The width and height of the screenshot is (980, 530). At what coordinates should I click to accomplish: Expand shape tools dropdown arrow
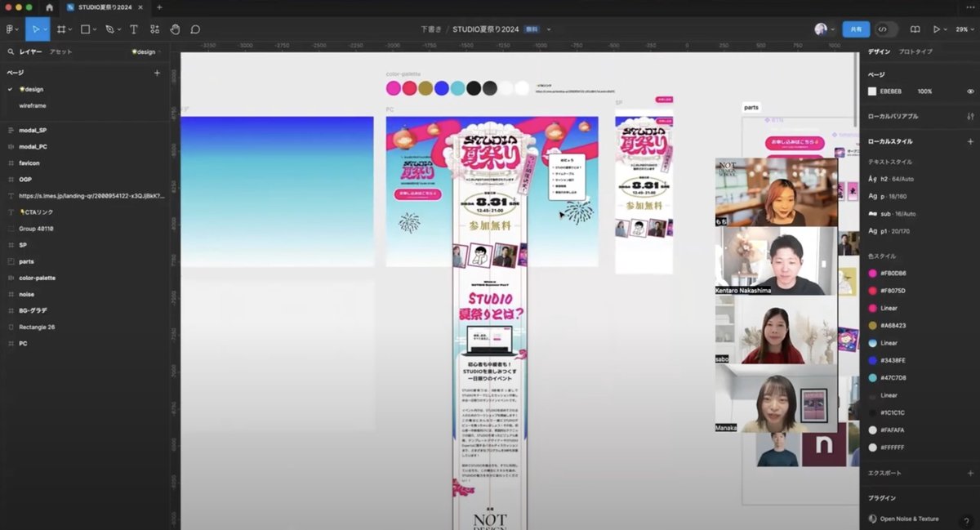pyautogui.click(x=95, y=29)
